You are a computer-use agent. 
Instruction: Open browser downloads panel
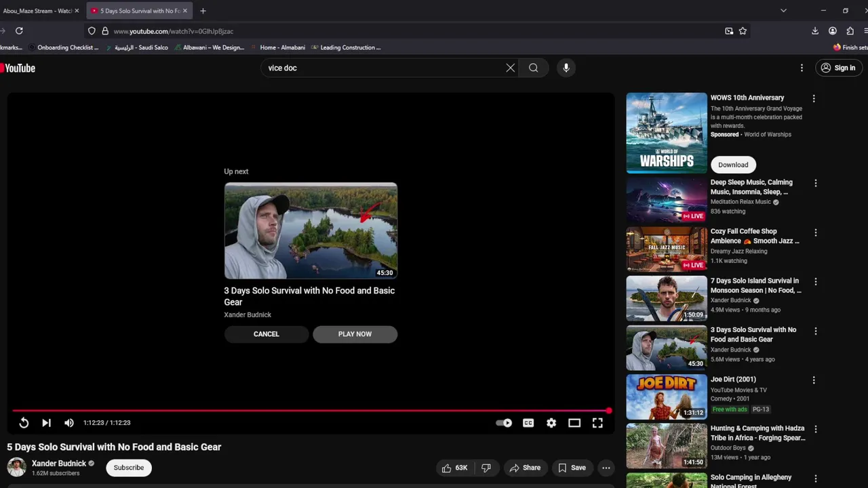coord(815,30)
